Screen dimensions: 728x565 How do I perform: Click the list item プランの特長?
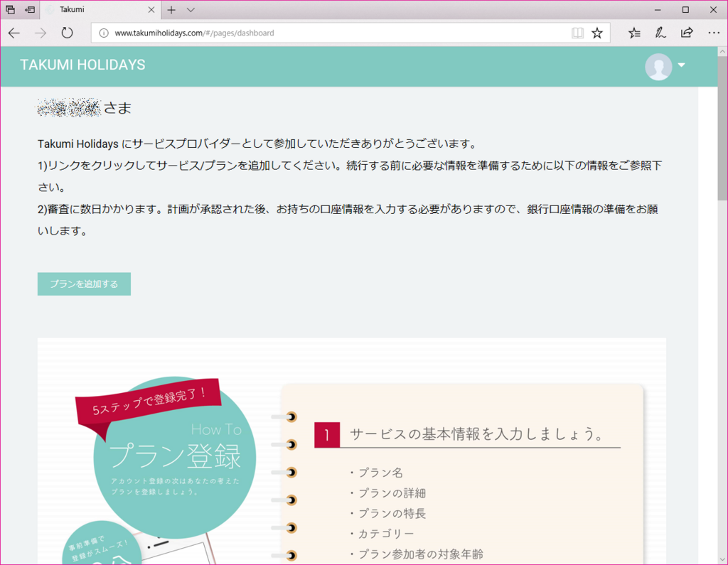[x=387, y=513]
